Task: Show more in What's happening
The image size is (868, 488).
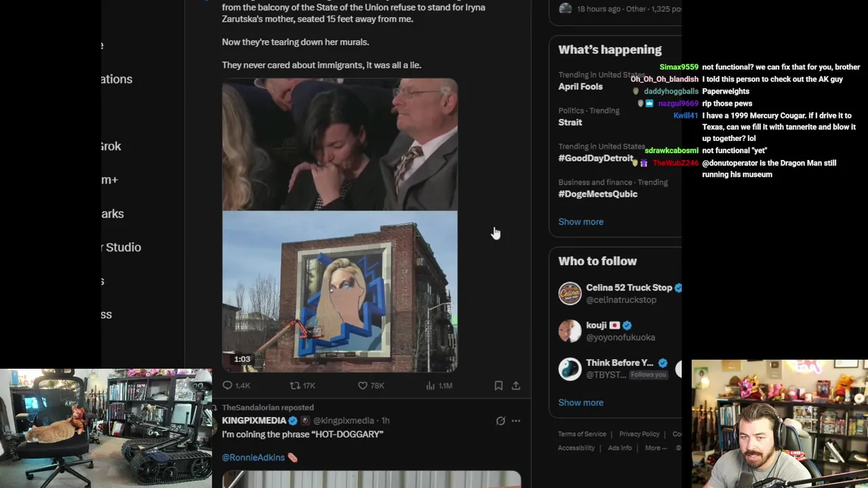Action: pyautogui.click(x=580, y=222)
